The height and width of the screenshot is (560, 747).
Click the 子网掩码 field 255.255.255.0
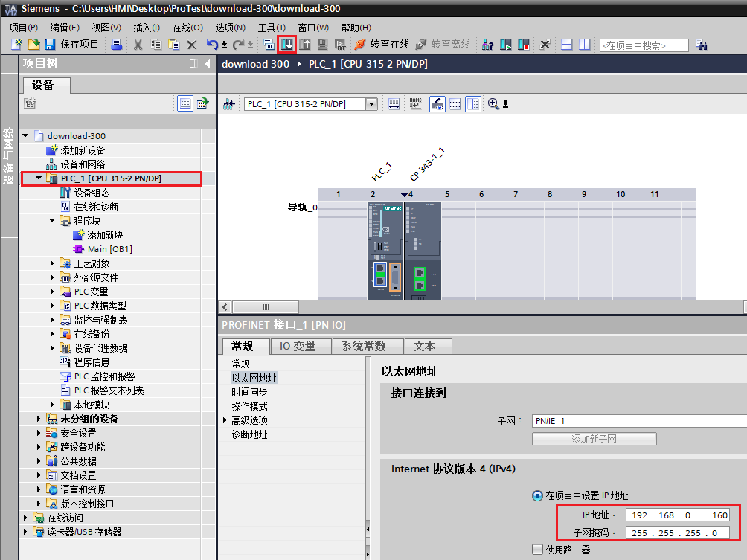[x=678, y=533]
